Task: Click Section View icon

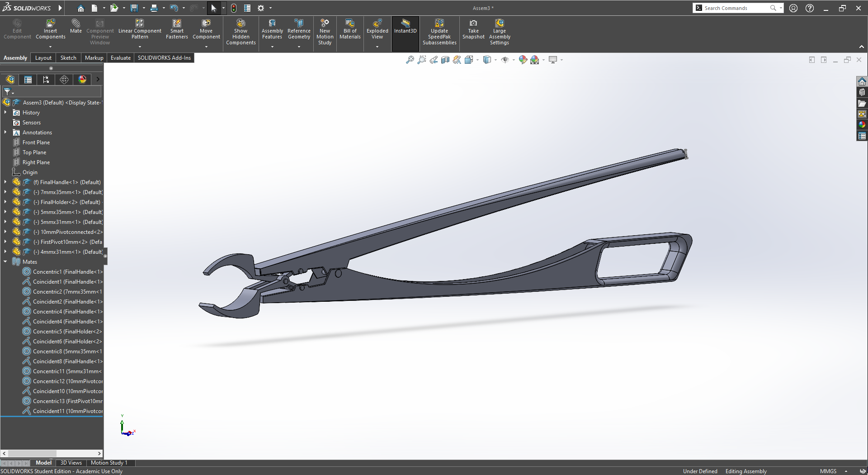Action: point(445,60)
